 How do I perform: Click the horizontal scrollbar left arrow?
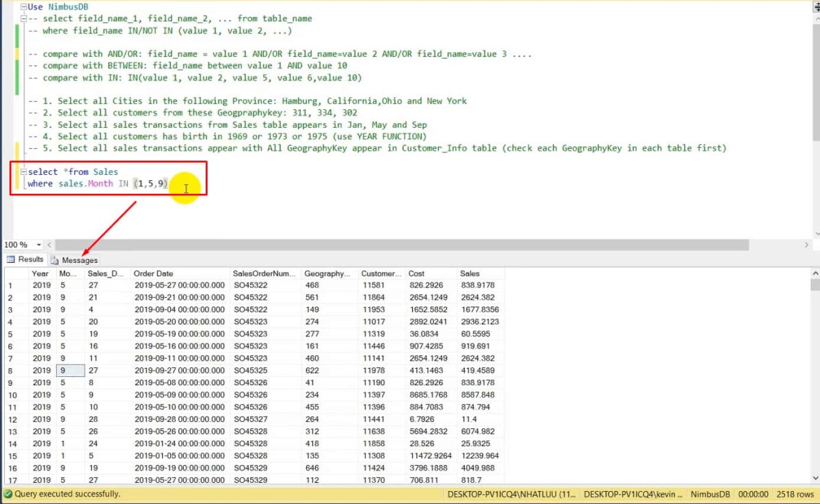[49, 244]
